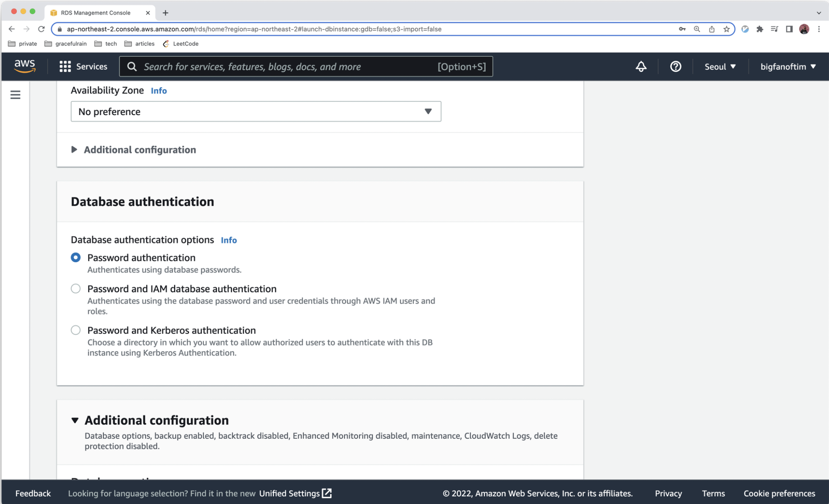829x504 pixels.
Task: Select Password authentication radio button
Action: click(x=75, y=258)
